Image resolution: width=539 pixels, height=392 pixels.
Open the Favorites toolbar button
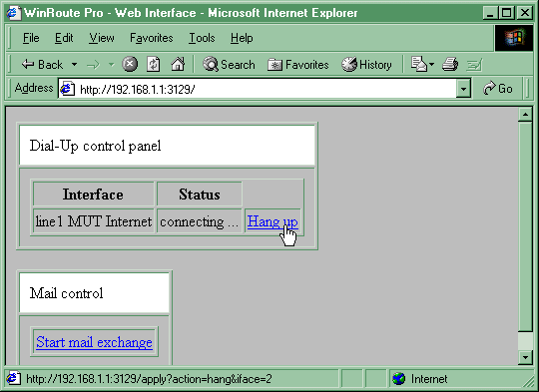click(x=298, y=64)
